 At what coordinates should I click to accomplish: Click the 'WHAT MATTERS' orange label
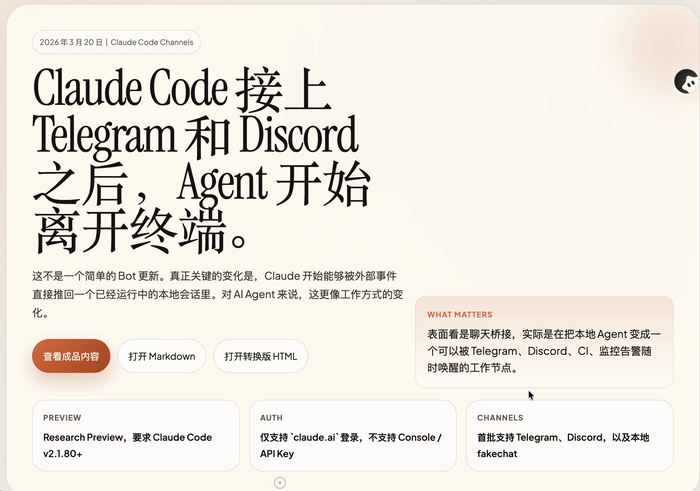(459, 315)
